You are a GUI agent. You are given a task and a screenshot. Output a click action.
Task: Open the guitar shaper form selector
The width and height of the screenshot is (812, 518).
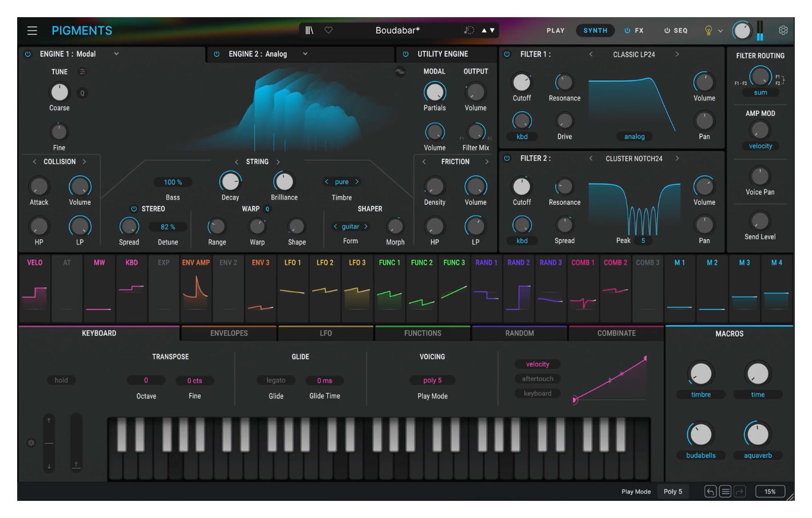click(350, 227)
